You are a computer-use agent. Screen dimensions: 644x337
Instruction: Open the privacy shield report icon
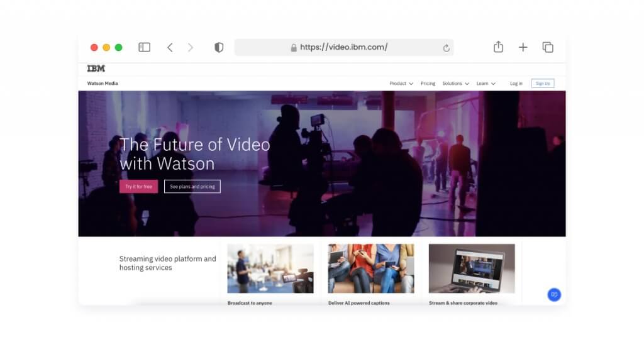(x=219, y=47)
